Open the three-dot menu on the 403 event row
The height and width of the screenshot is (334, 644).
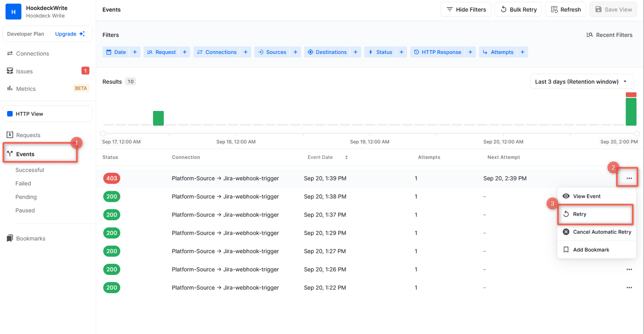(x=629, y=178)
